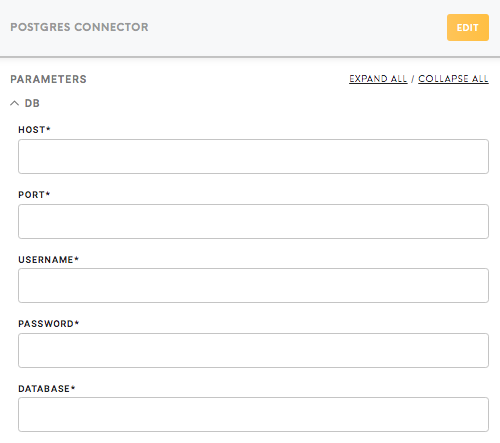Collapse the DB section chevron
The height and width of the screenshot is (443, 500).
coord(14,103)
